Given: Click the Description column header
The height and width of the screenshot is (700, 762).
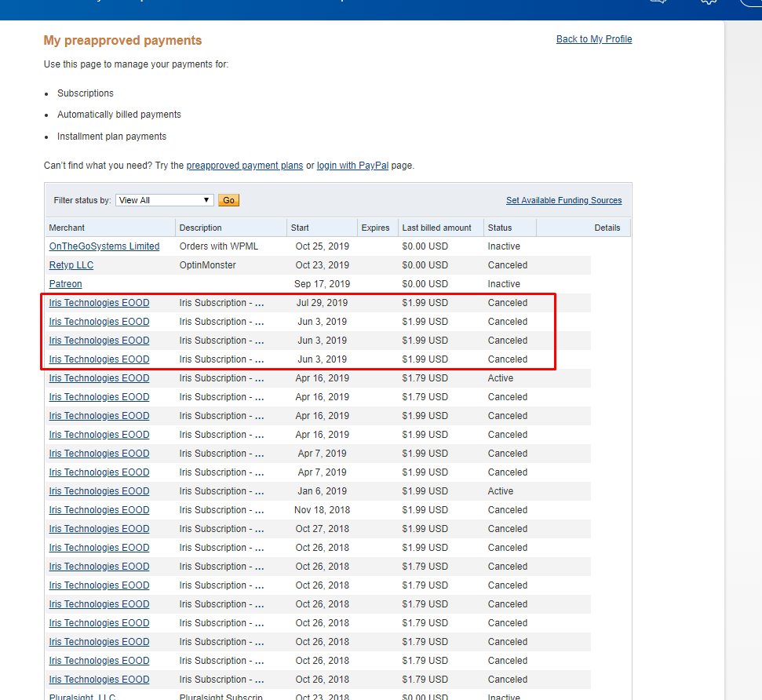Looking at the screenshot, I should tap(200, 228).
